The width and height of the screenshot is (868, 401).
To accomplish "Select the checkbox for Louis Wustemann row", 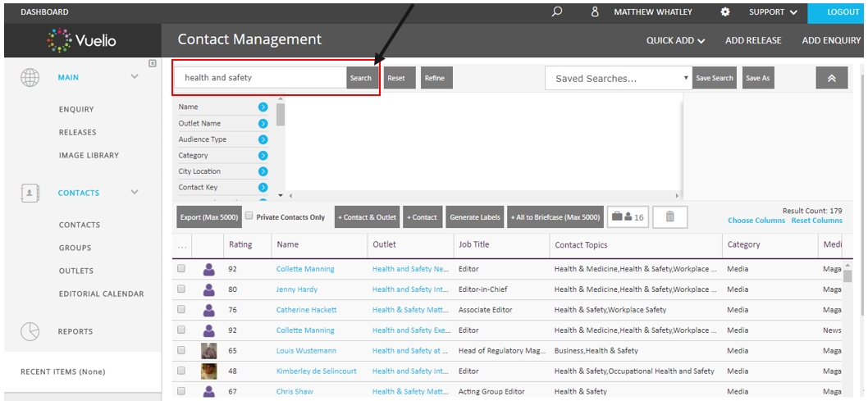I will point(181,350).
